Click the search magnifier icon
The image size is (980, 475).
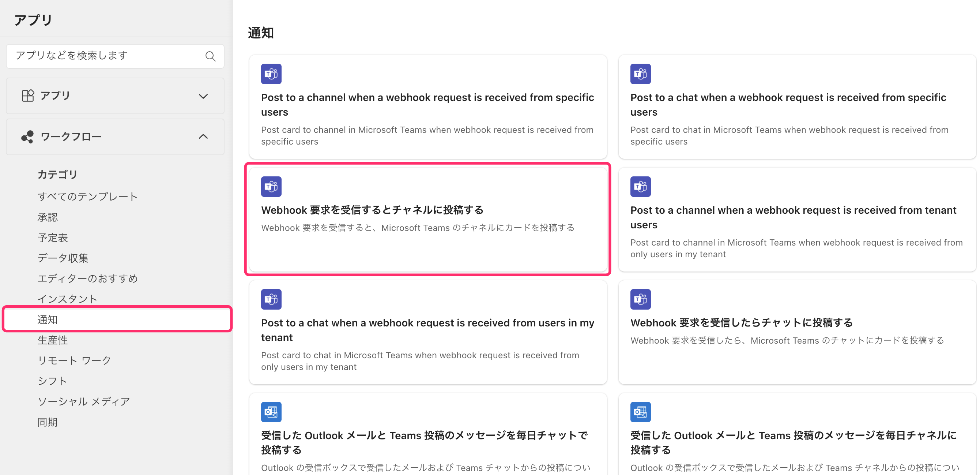click(x=210, y=56)
